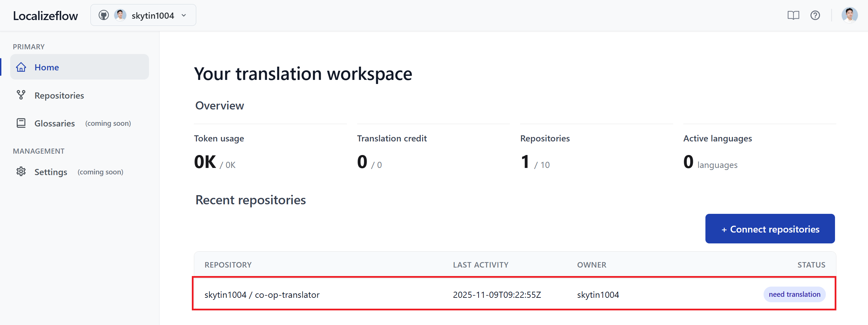868x325 pixels.
Task: Click the Settings gear icon
Action: click(x=21, y=172)
